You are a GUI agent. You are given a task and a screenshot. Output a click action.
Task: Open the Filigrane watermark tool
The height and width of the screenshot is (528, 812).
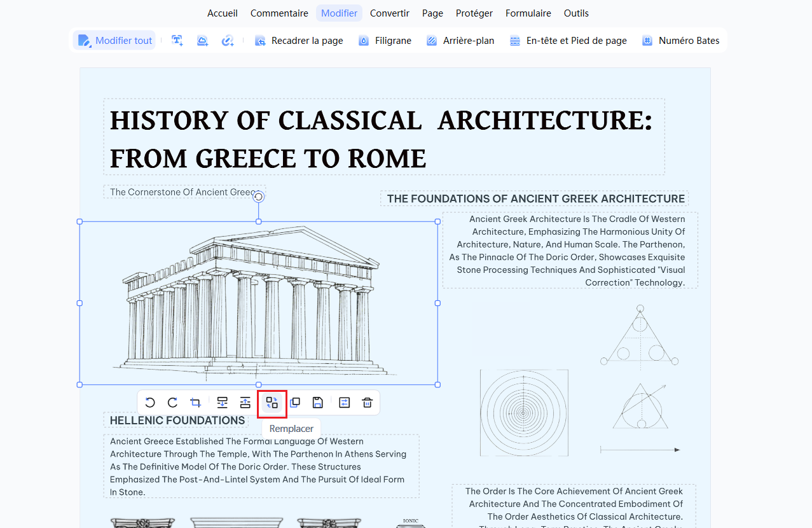pos(385,41)
